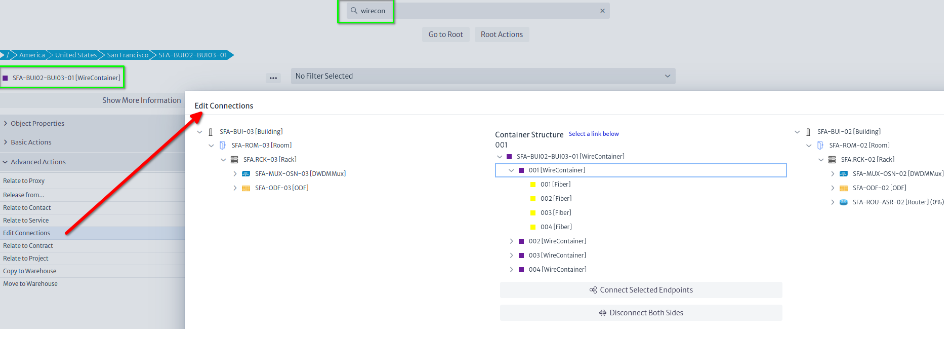
Task: Click Disconnect Both Sides button
Action: click(x=641, y=313)
